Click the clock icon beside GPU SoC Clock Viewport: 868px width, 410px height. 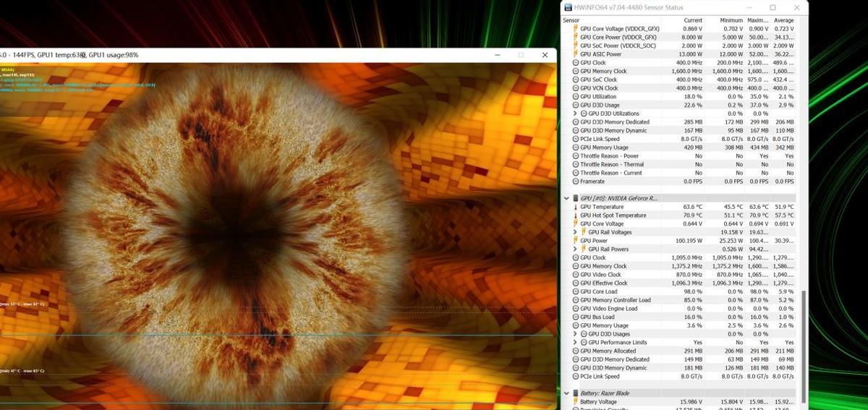(x=576, y=80)
